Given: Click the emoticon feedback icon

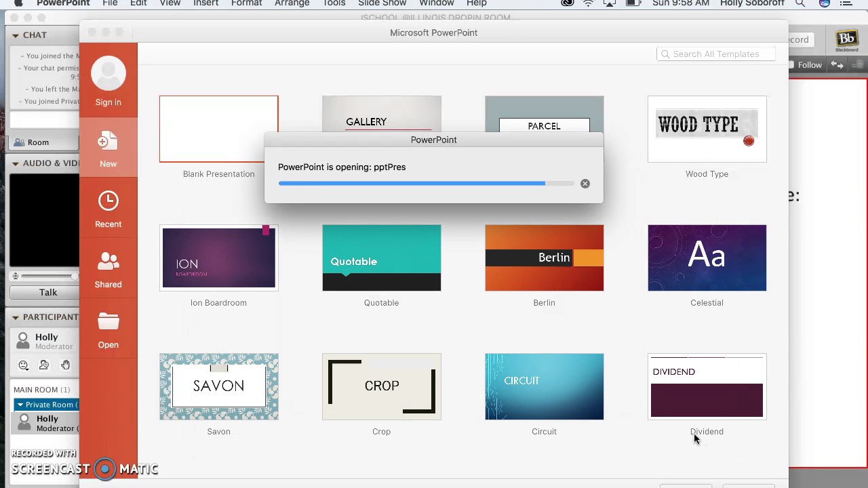Looking at the screenshot, I should 24,365.
